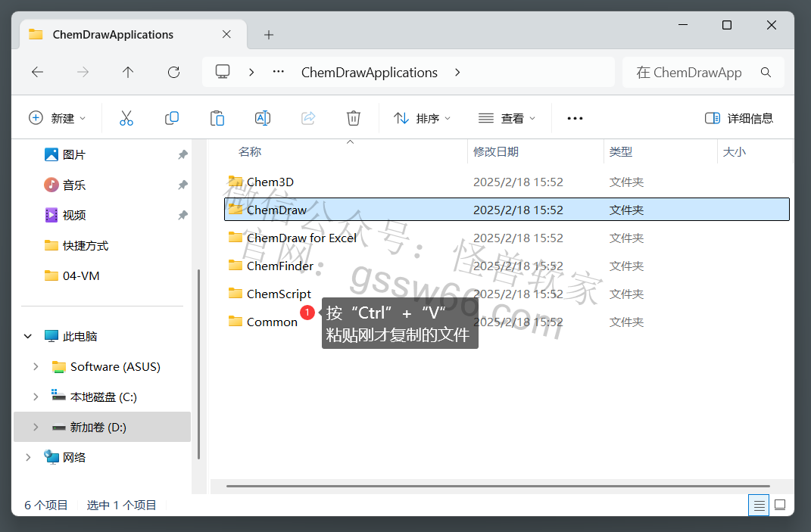This screenshot has height=532, width=811.
Task: Open the 排序 sort dropdown
Action: click(422, 118)
